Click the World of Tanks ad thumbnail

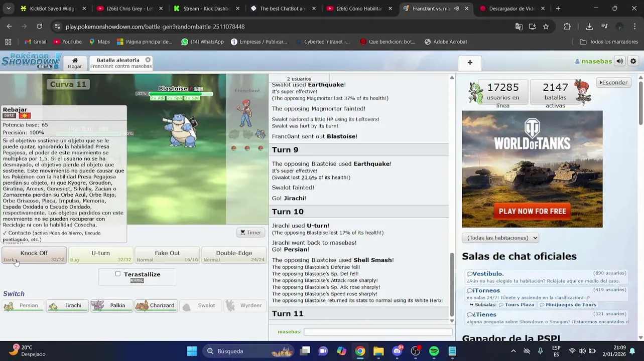[532, 169]
